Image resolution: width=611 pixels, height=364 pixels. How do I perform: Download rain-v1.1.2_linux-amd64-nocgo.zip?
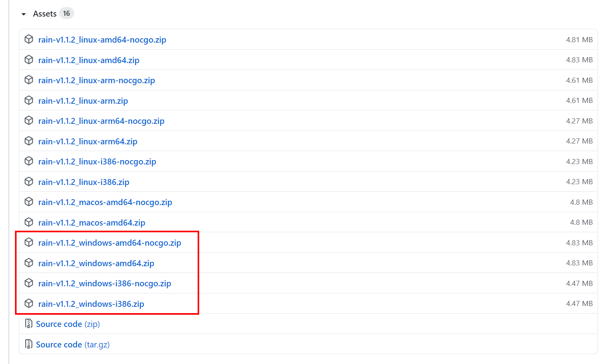[102, 39]
